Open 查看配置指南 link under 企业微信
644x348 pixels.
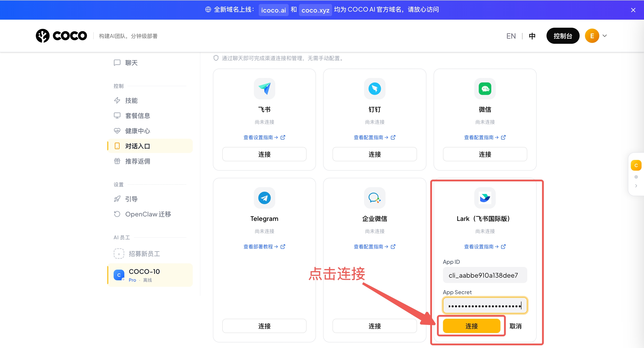tap(375, 247)
